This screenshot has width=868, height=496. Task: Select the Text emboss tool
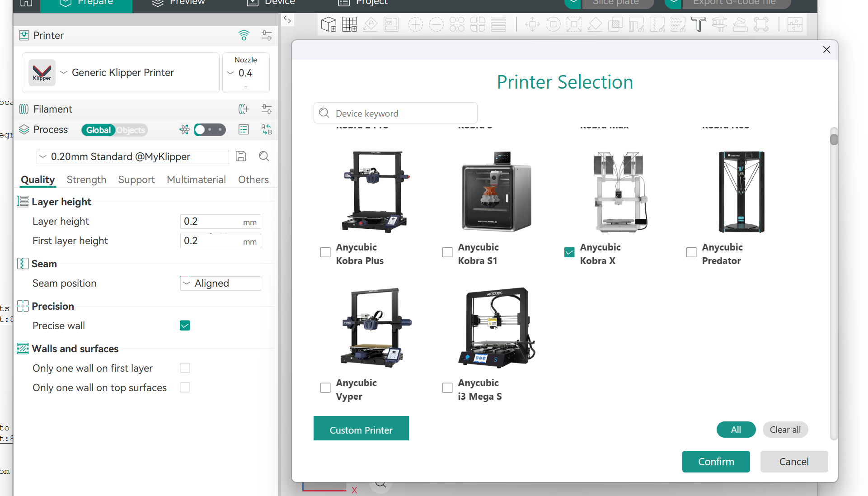click(x=699, y=24)
